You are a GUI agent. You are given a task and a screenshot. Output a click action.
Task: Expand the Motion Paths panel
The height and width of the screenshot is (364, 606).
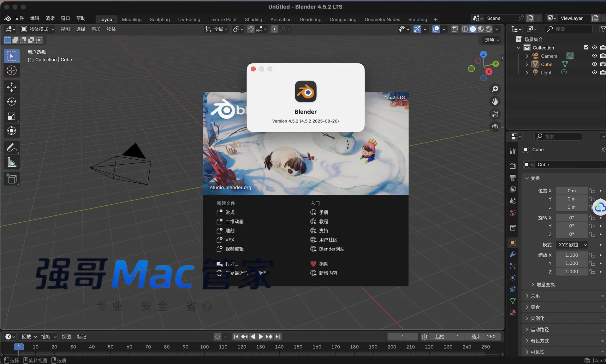click(540, 330)
